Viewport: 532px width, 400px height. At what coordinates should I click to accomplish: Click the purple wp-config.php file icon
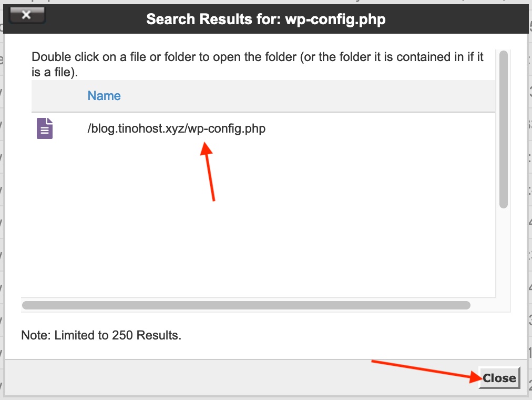click(45, 128)
